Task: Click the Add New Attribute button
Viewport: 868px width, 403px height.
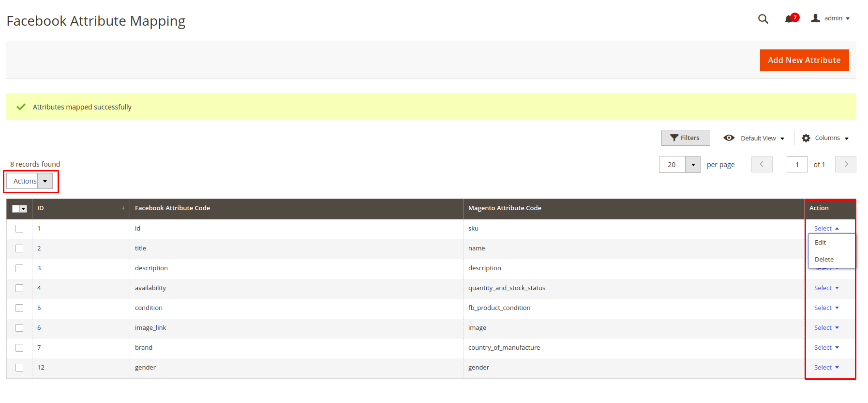Action: click(x=804, y=61)
